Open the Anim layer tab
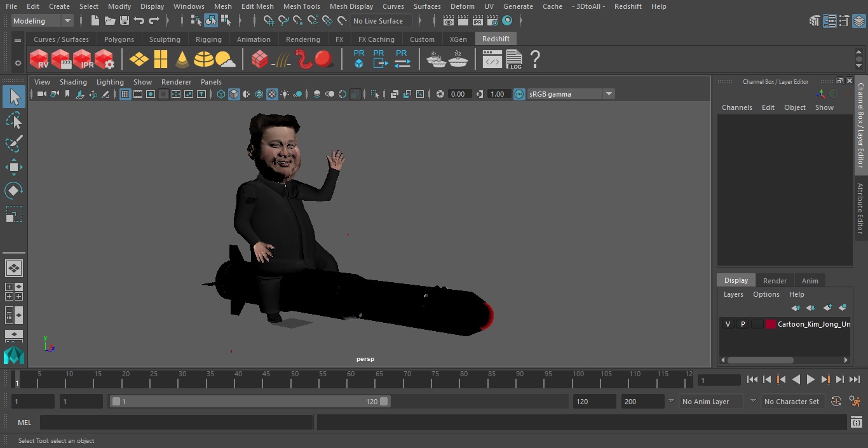This screenshot has height=448, width=868. click(810, 281)
